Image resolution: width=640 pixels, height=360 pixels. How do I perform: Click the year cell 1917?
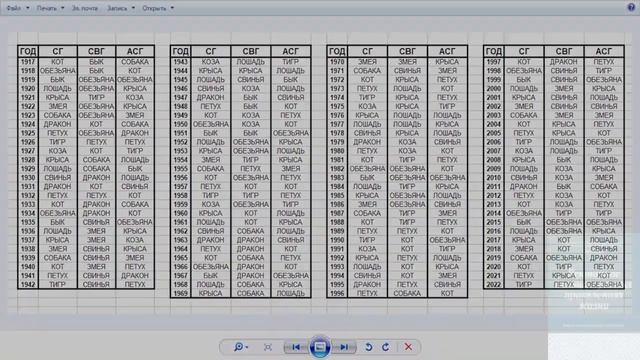[28, 62]
